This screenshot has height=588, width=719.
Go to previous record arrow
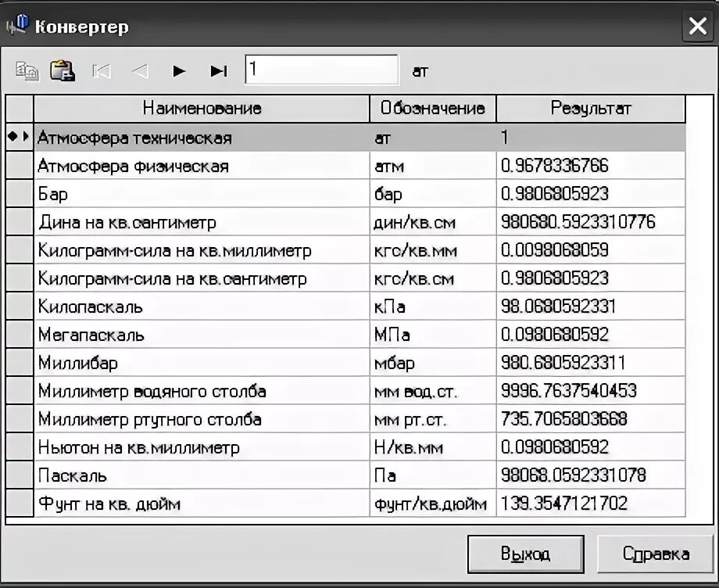pos(140,71)
